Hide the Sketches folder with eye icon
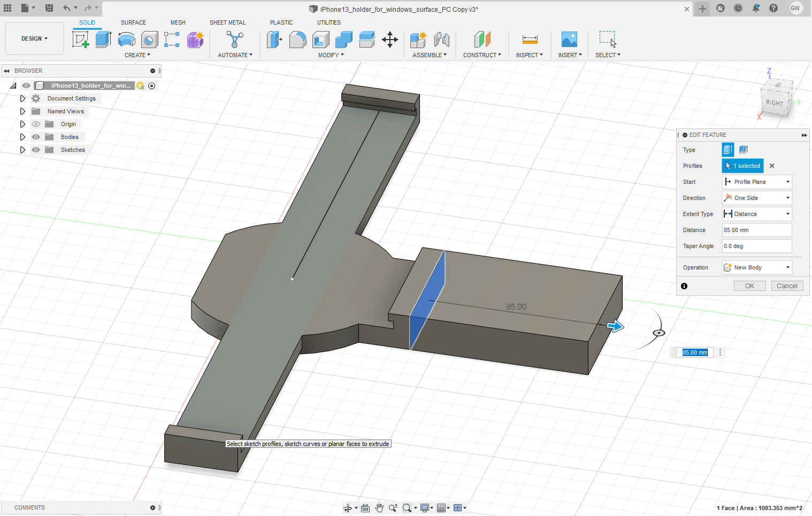The height and width of the screenshot is (516, 812). click(36, 150)
